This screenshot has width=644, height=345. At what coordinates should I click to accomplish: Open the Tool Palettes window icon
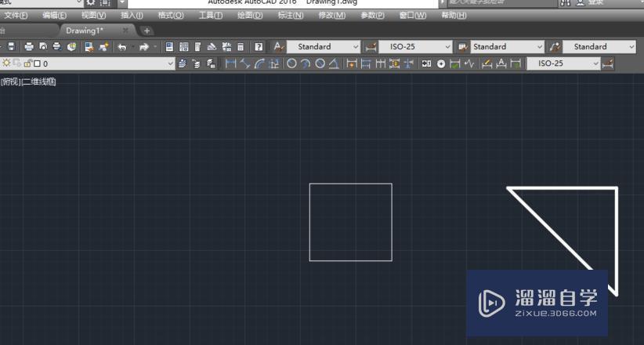pyautogui.click(x=197, y=46)
